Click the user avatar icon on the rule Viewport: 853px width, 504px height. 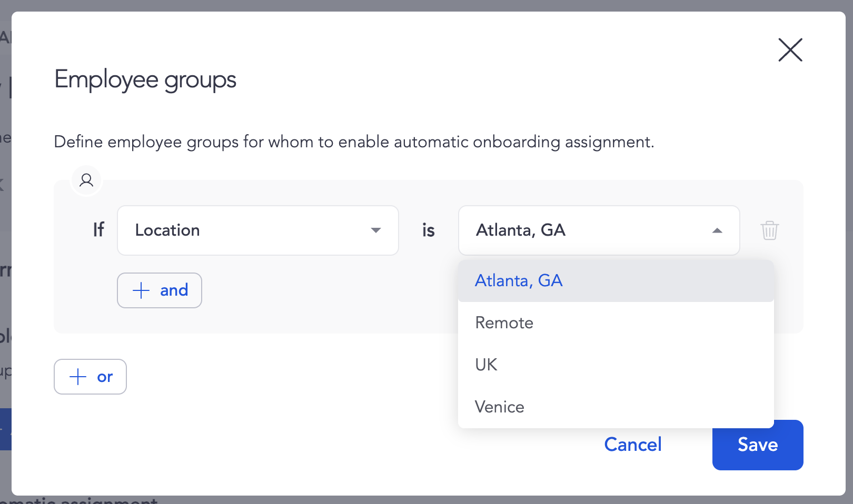pos(86,180)
